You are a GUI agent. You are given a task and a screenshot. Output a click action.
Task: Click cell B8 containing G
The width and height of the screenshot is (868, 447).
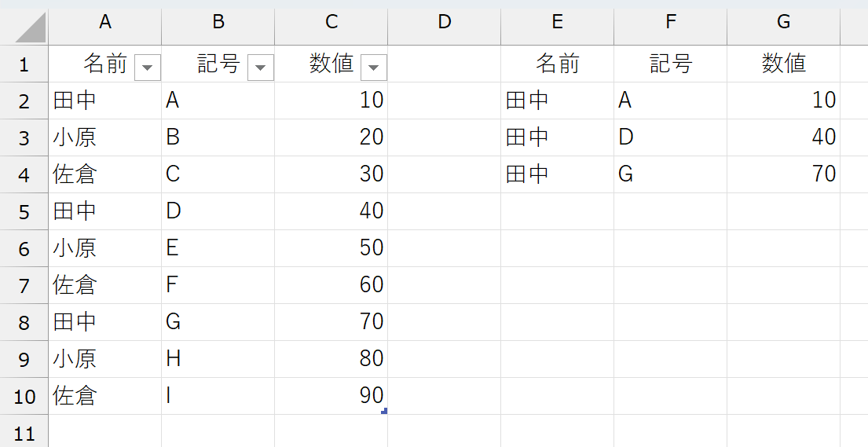point(218,322)
